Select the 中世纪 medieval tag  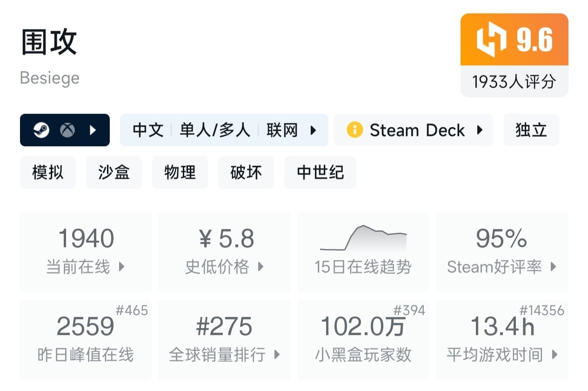click(x=320, y=172)
